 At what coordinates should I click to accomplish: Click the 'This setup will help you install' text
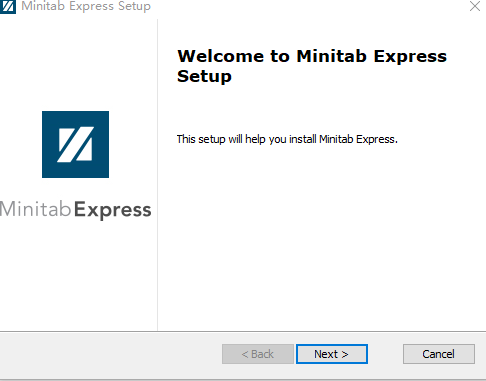coord(287,139)
